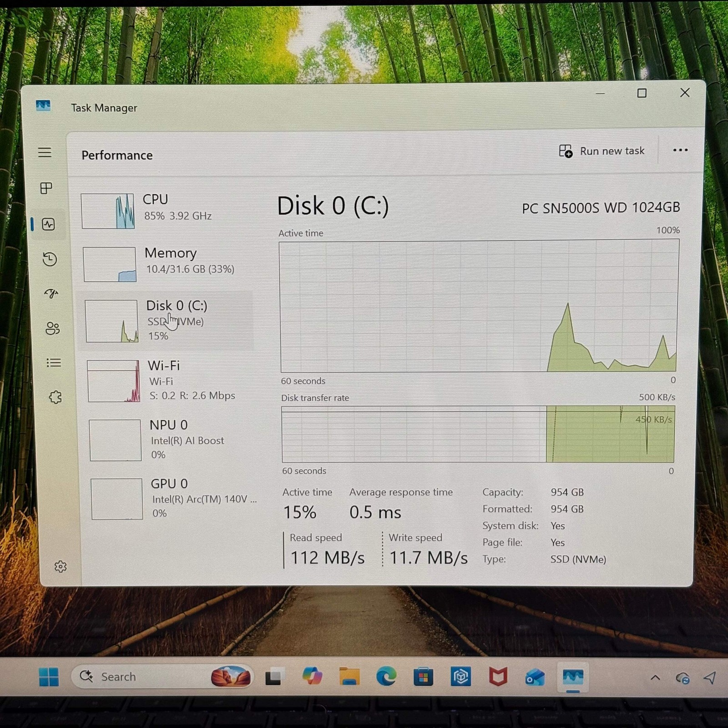Click the taskbar Search box
Image resolution: width=728 pixels, height=728 pixels.
click(x=162, y=677)
